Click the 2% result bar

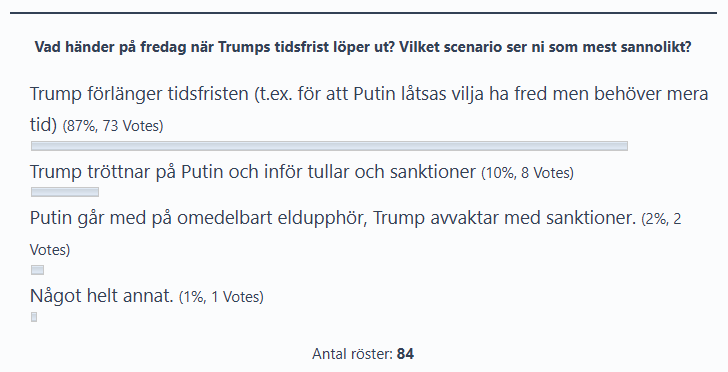[x=37, y=270]
